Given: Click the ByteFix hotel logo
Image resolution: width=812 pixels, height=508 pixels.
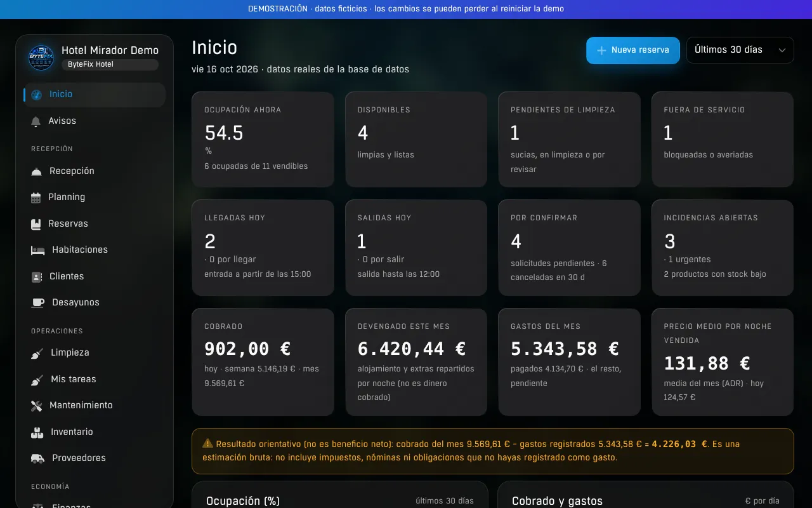Looking at the screenshot, I should pos(41,57).
